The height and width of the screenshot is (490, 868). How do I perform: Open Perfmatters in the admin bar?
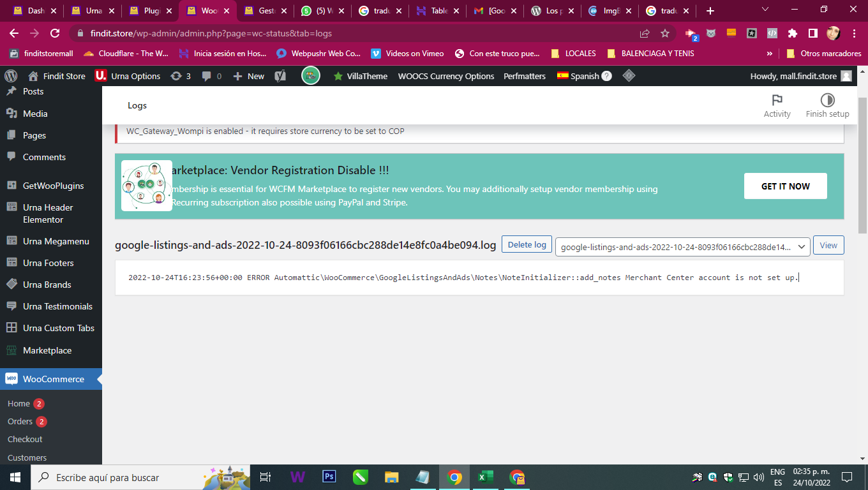point(525,76)
